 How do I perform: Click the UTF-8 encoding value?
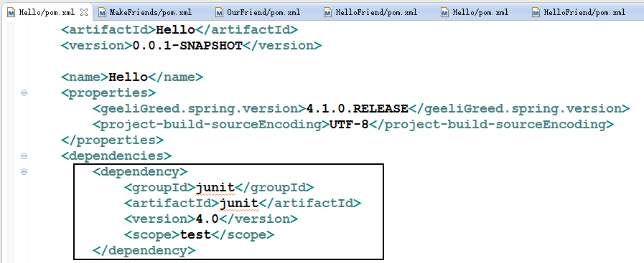click(x=349, y=124)
